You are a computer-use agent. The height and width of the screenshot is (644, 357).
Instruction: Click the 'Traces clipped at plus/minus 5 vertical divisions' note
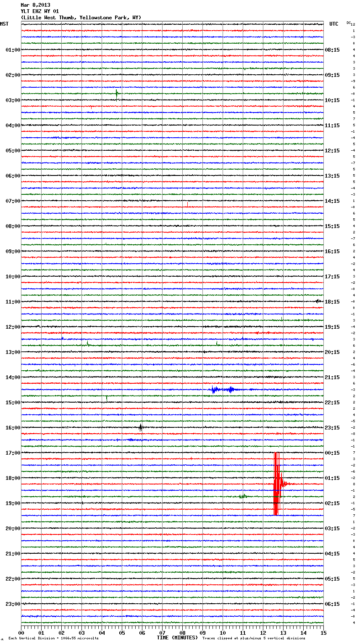click(254, 638)
